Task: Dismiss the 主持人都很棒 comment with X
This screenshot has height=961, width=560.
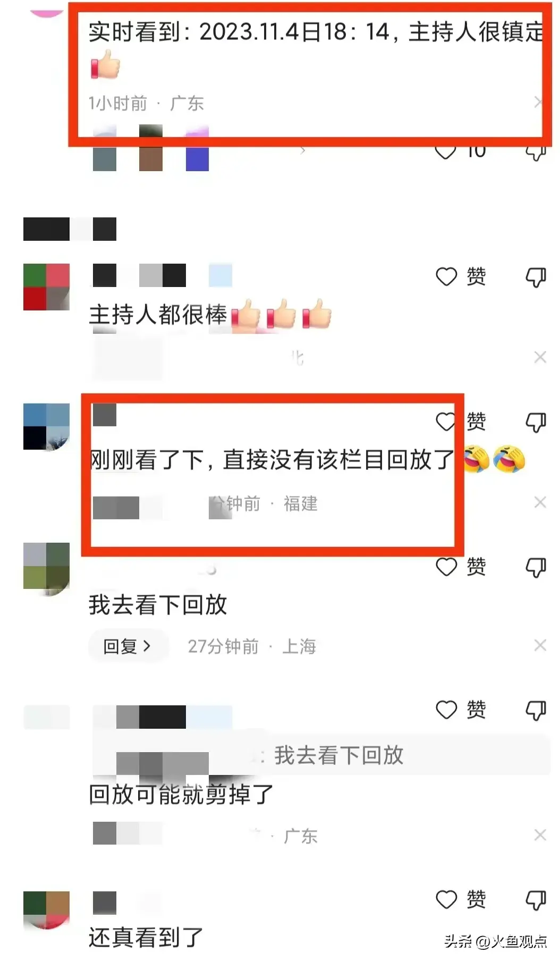Action: [540, 357]
